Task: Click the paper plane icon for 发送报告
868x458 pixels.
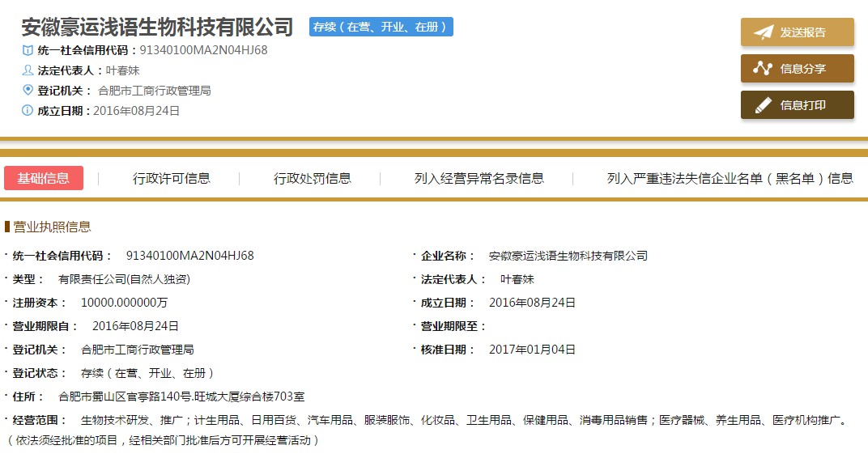Action: click(x=763, y=32)
